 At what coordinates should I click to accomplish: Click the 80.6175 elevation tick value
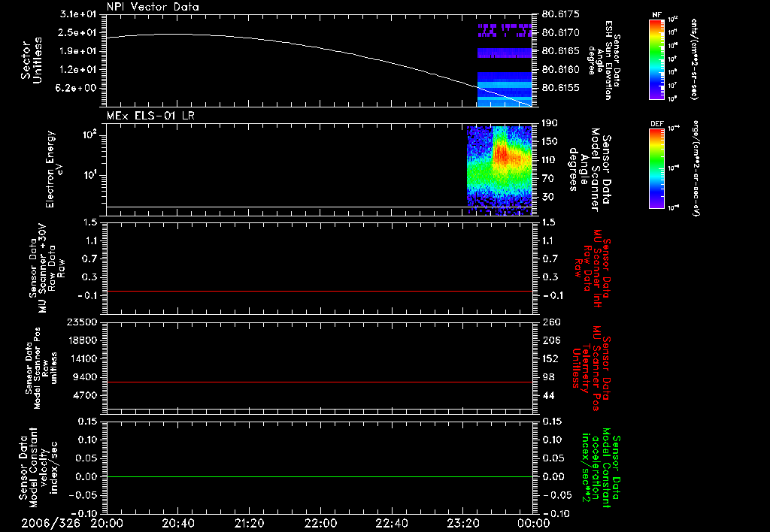click(561, 14)
